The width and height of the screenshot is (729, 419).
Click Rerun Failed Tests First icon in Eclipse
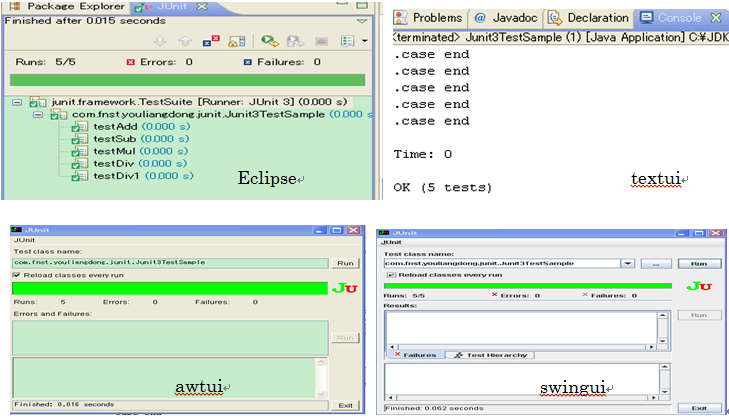tap(295, 41)
